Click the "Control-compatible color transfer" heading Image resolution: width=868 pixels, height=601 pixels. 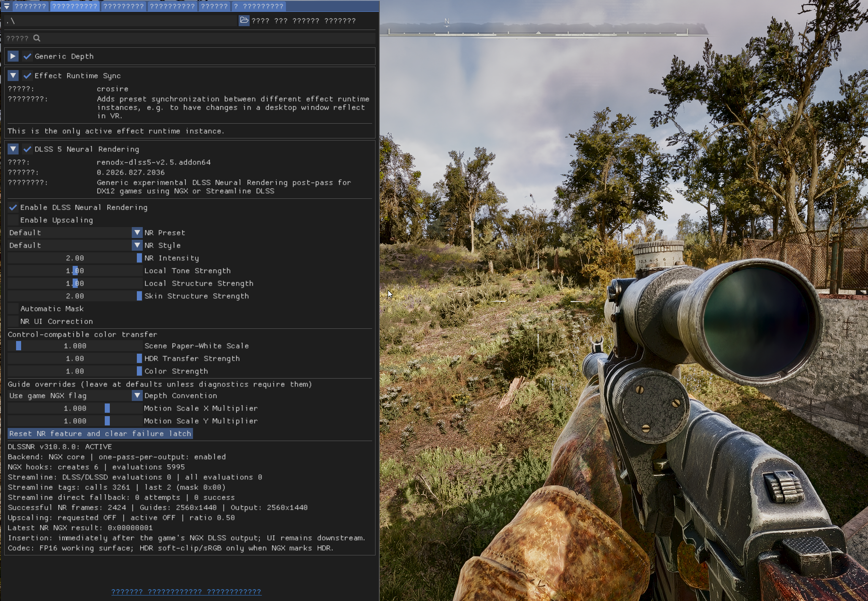[82, 334]
